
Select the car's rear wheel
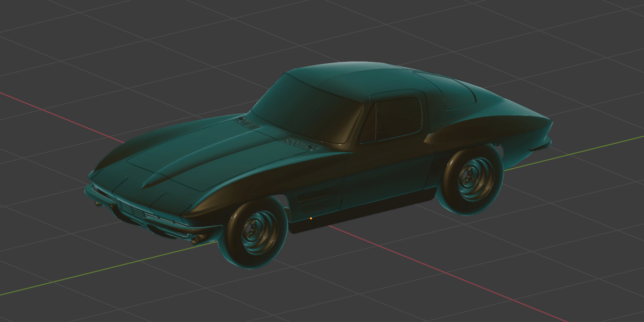point(470,178)
